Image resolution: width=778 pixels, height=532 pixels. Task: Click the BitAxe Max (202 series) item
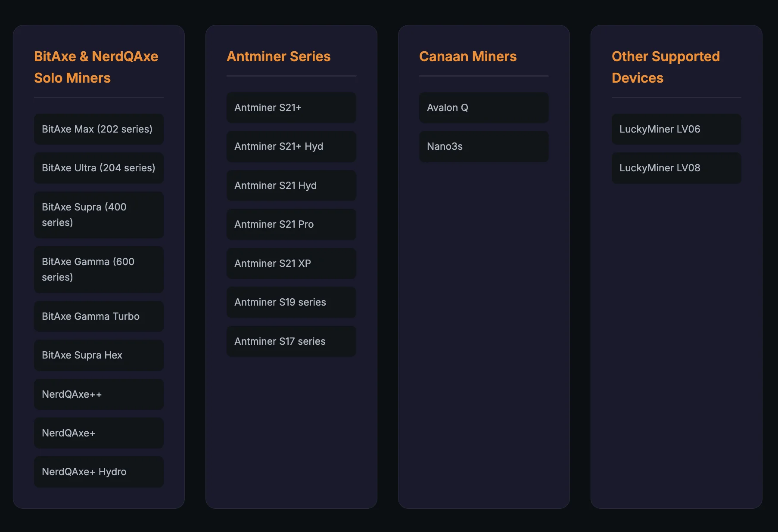tap(99, 129)
